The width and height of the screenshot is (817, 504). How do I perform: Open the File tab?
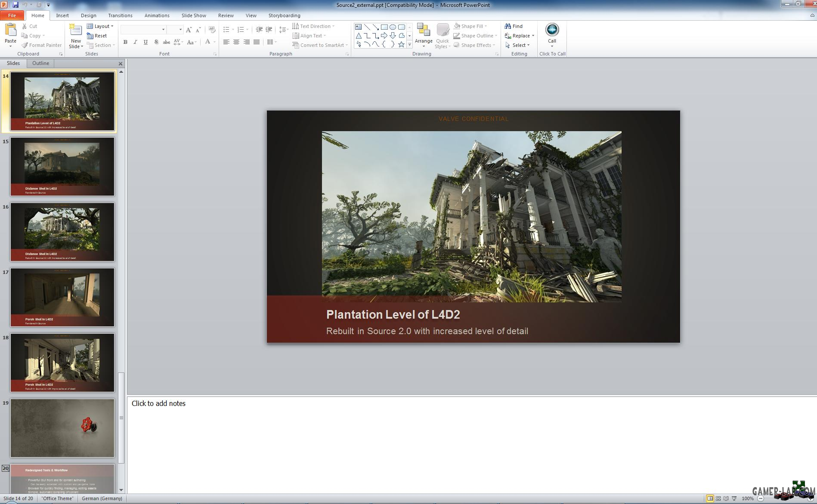(x=12, y=15)
